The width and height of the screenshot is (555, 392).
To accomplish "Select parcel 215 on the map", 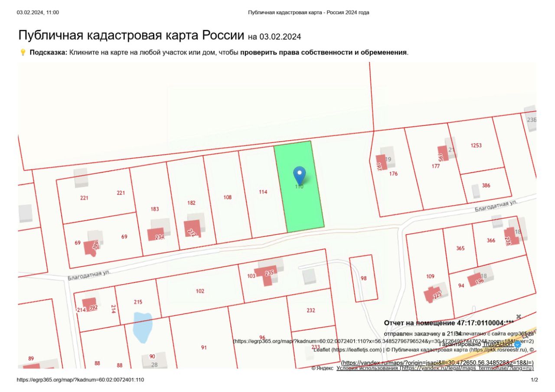I will point(138,302).
